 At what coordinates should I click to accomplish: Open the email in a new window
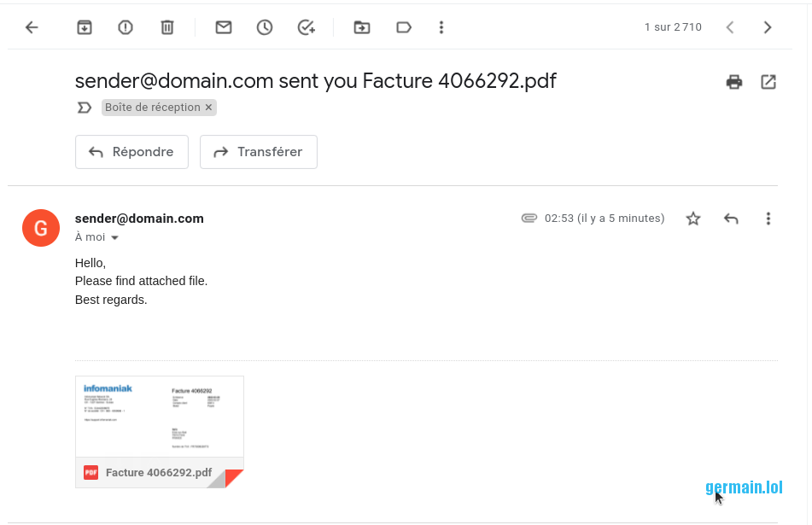pos(768,82)
